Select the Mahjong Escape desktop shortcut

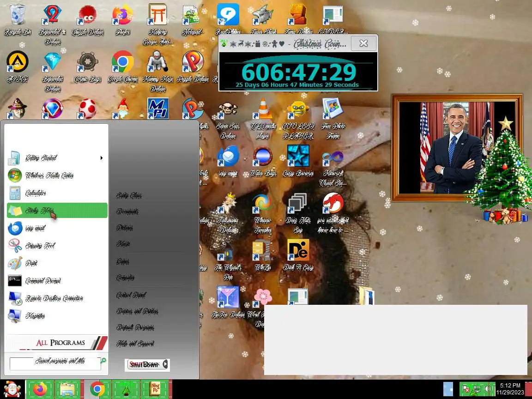tap(158, 24)
